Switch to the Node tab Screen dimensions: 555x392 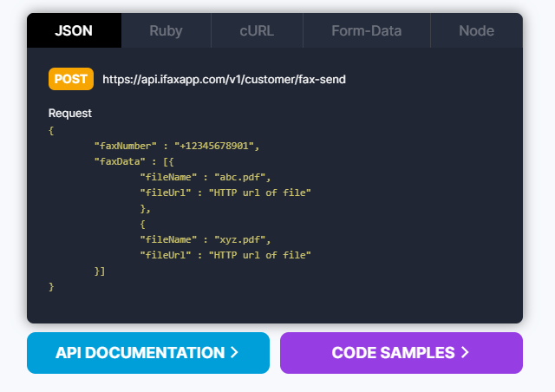[x=476, y=30]
